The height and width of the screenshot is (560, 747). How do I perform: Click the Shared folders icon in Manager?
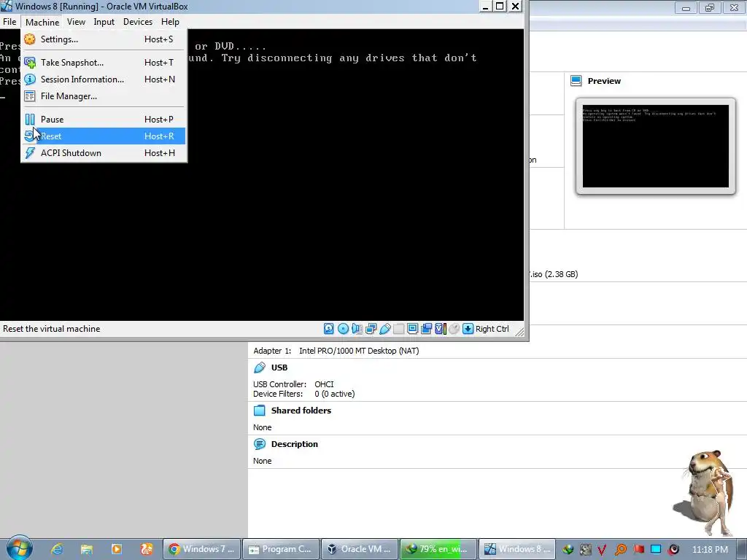click(x=260, y=411)
